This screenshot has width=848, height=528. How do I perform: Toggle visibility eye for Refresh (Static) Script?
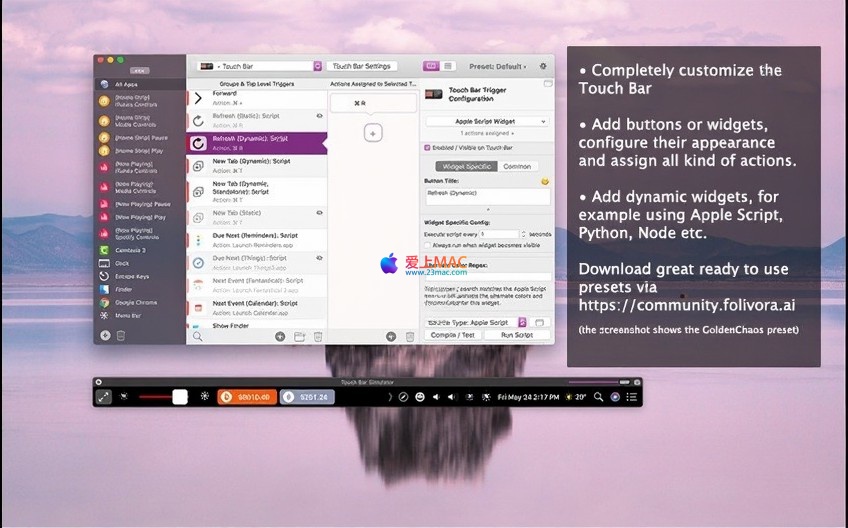(x=319, y=115)
